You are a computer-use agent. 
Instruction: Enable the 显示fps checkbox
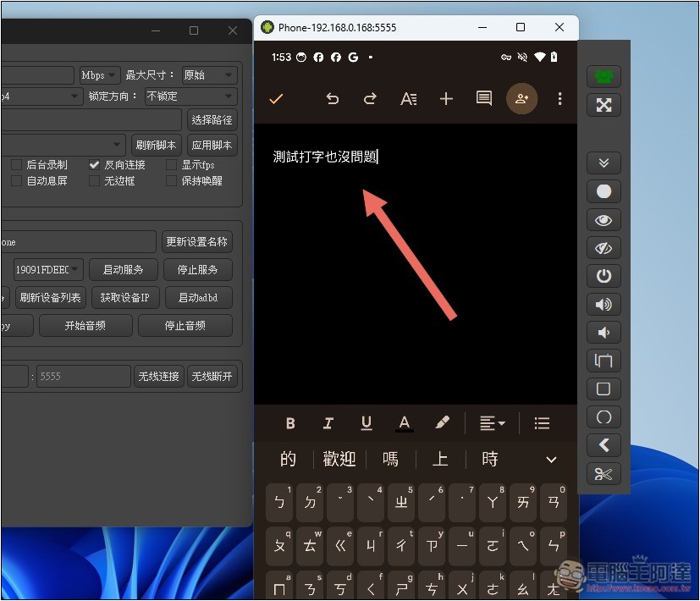tap(171, 165)
